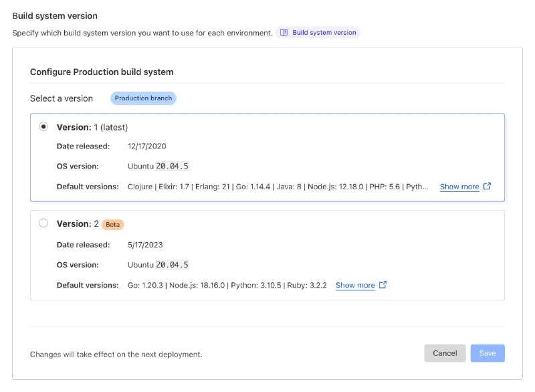The height and width of the screenshot is (392, 535).
Task: Click the external link icon beside Version 2 Show more
Action: tap(382, 285)
